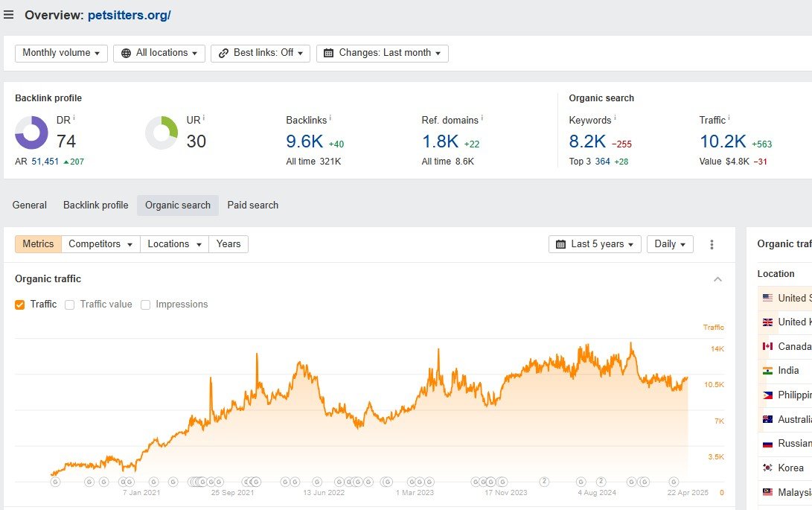Screen dimensions: 812x510
Task: Select the Years chart tab
Action: 228,244
